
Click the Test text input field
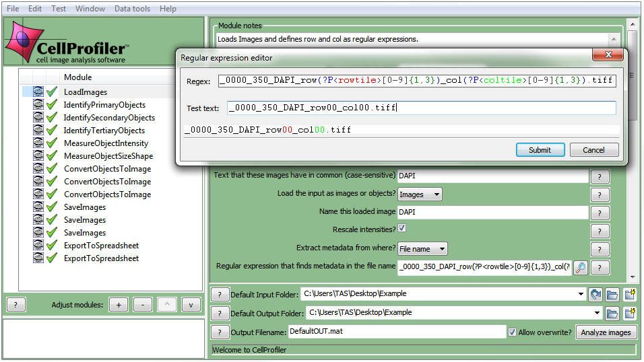point(421,108)
